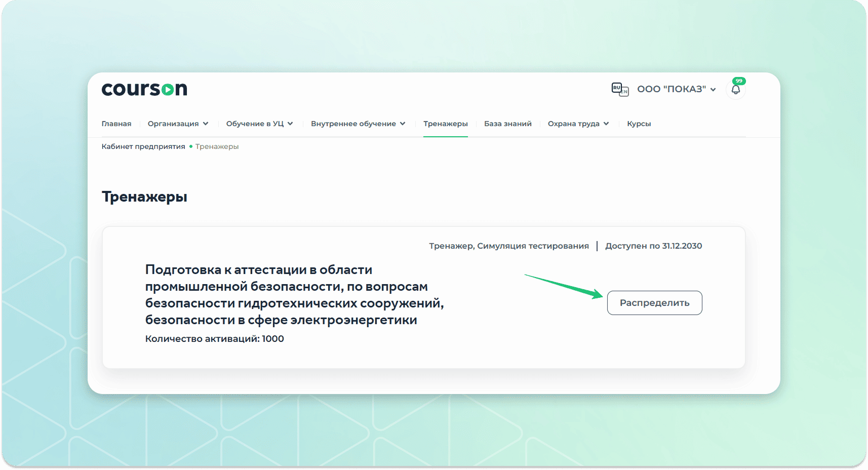Click the Тренажеры breadcrumb item
The width and height of the screenshot is (868, 470).
(217, 146)
